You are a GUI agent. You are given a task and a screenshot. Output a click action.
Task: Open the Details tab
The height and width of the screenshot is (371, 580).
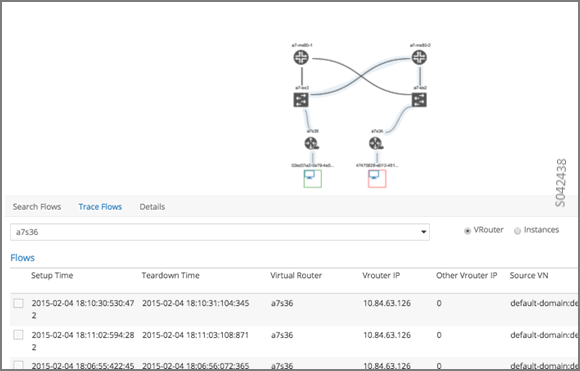(x=152, y=207)
